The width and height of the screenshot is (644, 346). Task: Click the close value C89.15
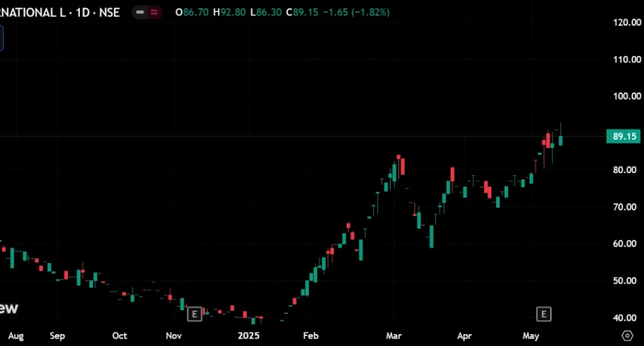[x=303, y=13]
